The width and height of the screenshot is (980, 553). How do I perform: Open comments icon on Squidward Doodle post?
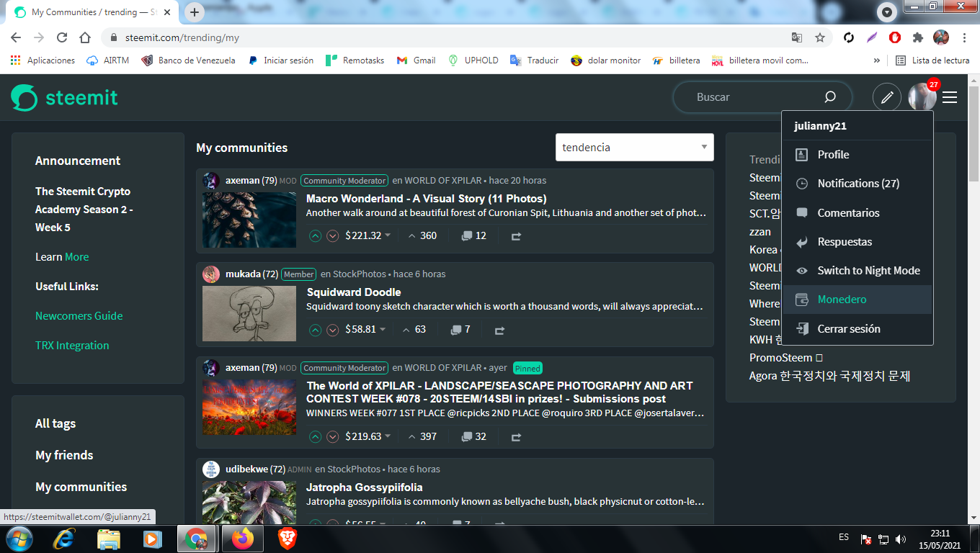pos(456,330)
